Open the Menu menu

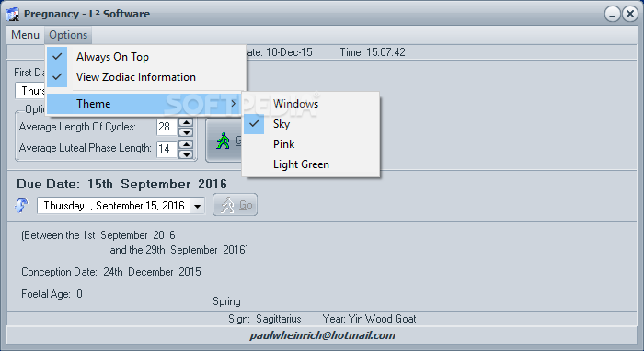tap(25, 35)
